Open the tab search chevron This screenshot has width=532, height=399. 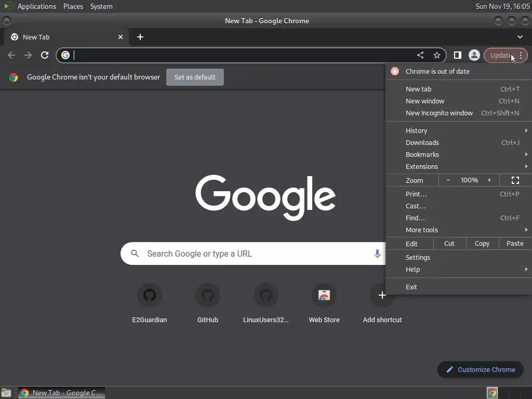[x=520, y=37]
